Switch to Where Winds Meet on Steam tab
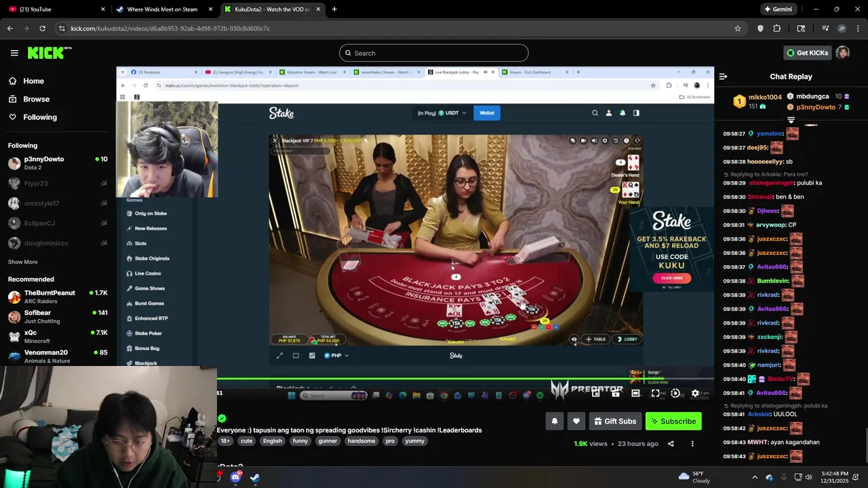This screenshot has width=868, height=488. tap(163, 9)
